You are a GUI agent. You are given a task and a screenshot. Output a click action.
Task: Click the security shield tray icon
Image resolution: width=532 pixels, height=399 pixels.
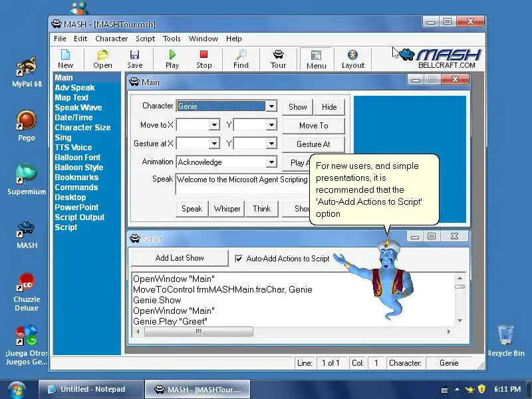click(x=481, y=389)
